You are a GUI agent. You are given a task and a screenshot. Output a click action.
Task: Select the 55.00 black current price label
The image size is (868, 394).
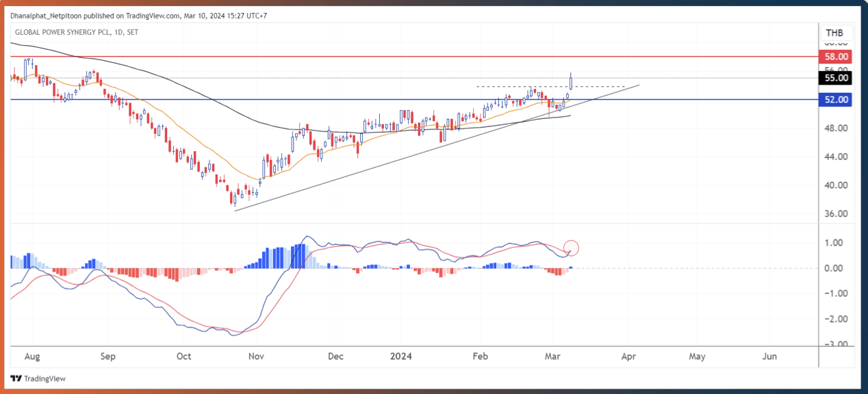[x=837, y=78]
